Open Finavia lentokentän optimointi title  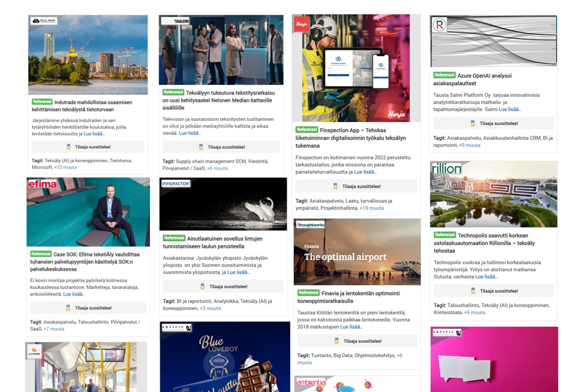point(348,297)
